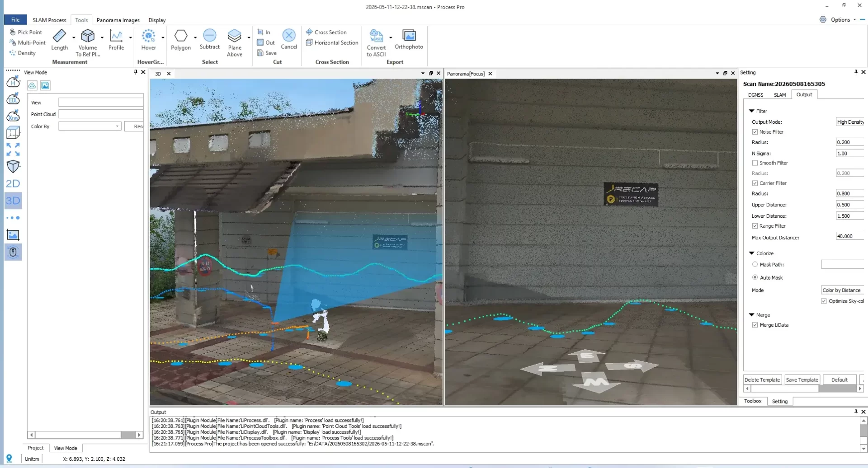
Task: Start the Profile tool
Action: tap(116, 40)
